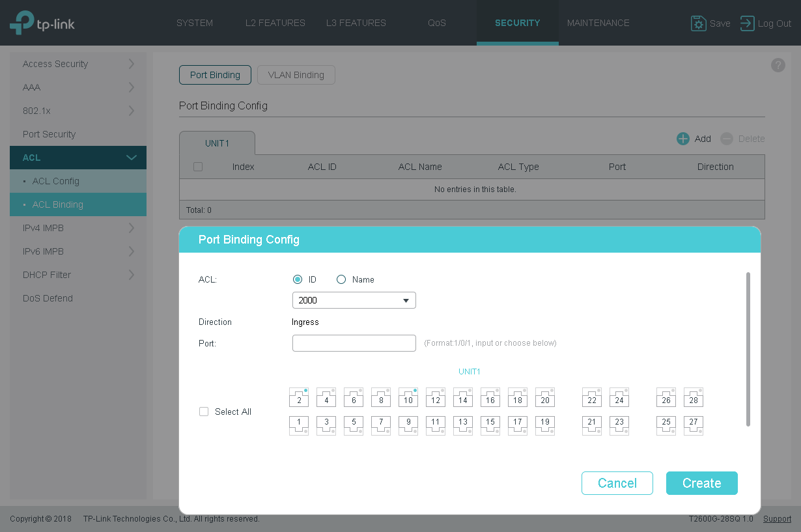Collapse the ACL sidebar section
This screenshot has width=801, height=532.
click(x=78, y=158)
